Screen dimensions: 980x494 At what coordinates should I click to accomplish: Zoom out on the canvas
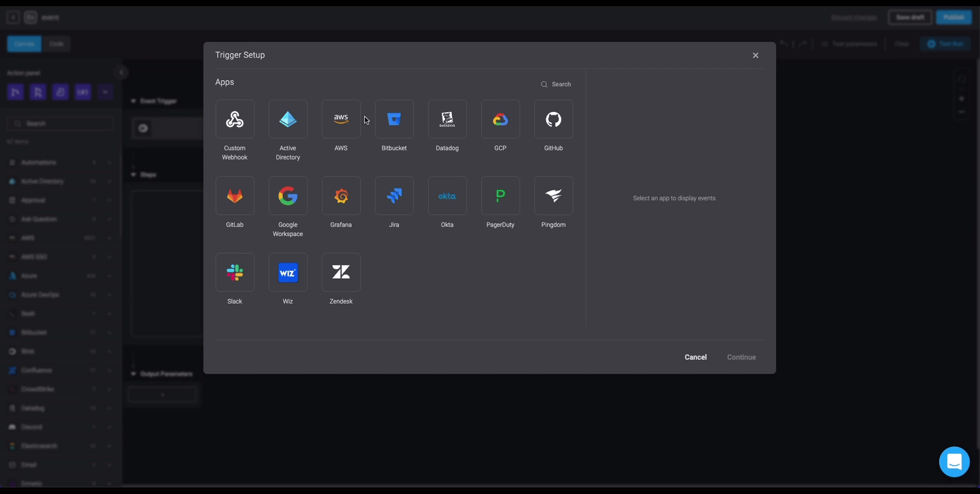click(962, 112)
